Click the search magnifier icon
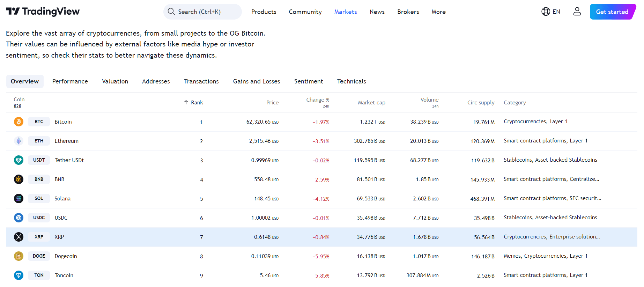The height and width of the screenshot is (287, 644). click(171, 12)
